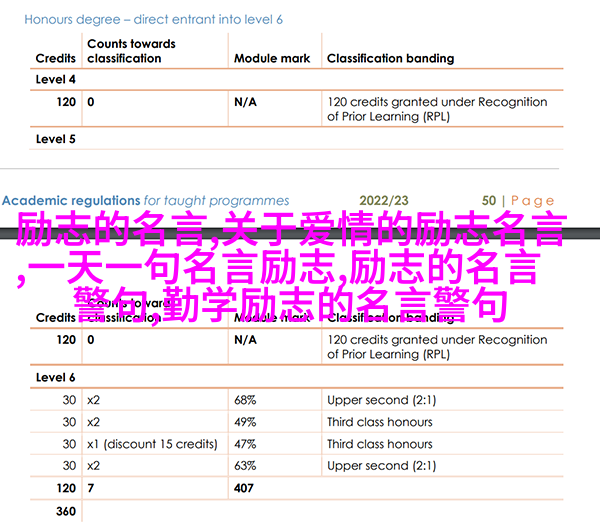The image size is (600, 524).
Task: Click the "407" total mark cell
Action: click(244, 488)
